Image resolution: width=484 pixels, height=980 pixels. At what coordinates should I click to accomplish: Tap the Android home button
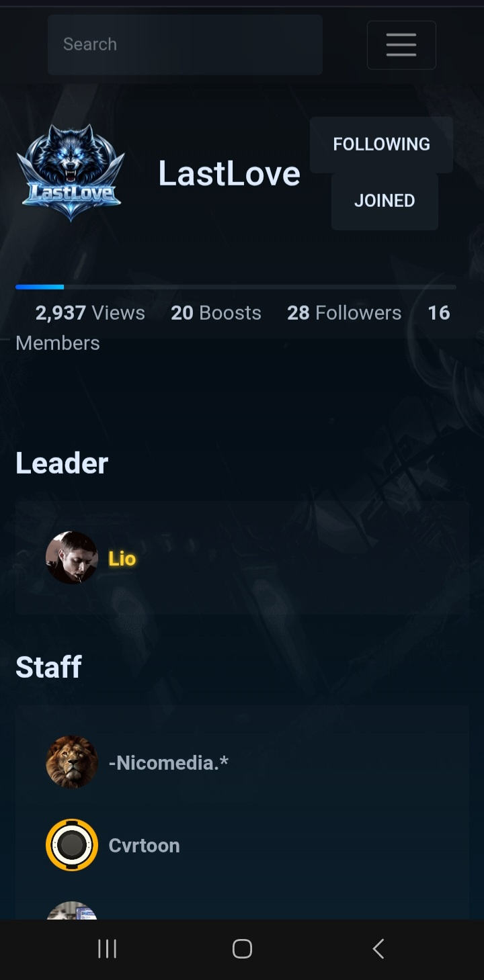tap(242, 948)
